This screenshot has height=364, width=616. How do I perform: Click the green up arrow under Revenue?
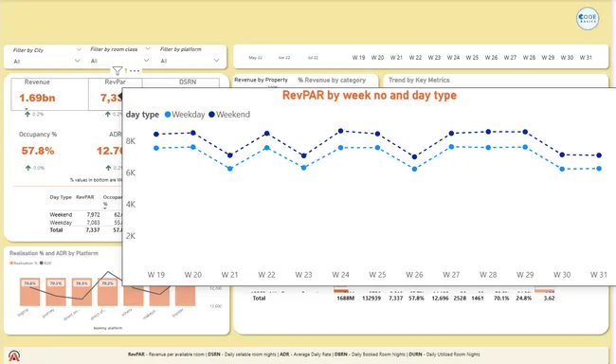click(x=27, y=114)
